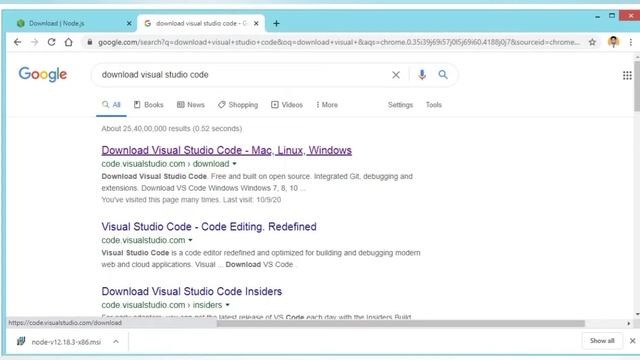Switch to News results

[191, 105]
